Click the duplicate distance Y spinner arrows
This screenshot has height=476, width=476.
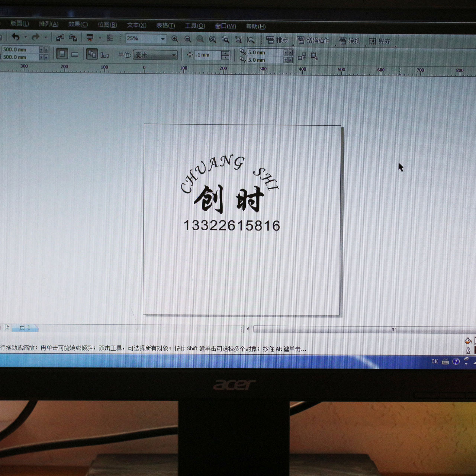(288, 60)
